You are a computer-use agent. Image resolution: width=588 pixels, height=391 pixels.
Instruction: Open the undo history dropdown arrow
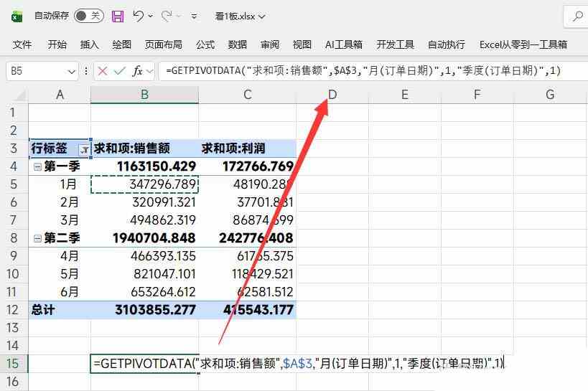click(x=150, y=16)
